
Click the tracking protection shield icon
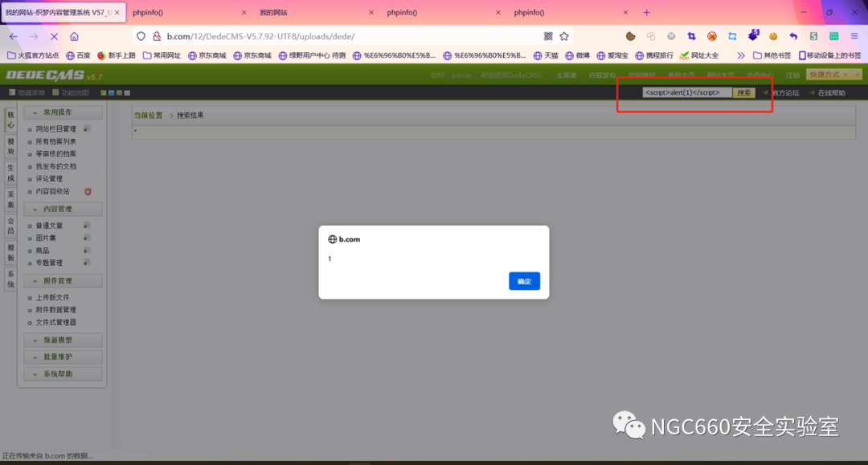click(x=141, y=36)
